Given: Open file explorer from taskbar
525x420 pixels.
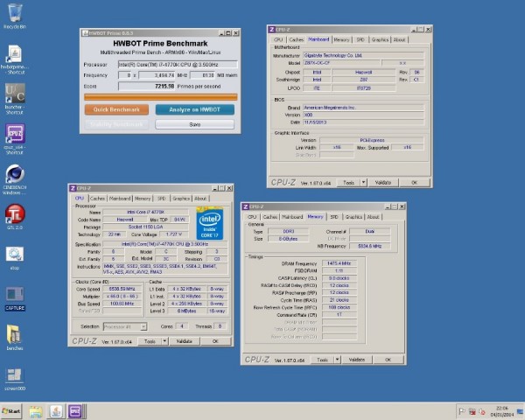Looking at the screenshot, I should coord(36,411).
